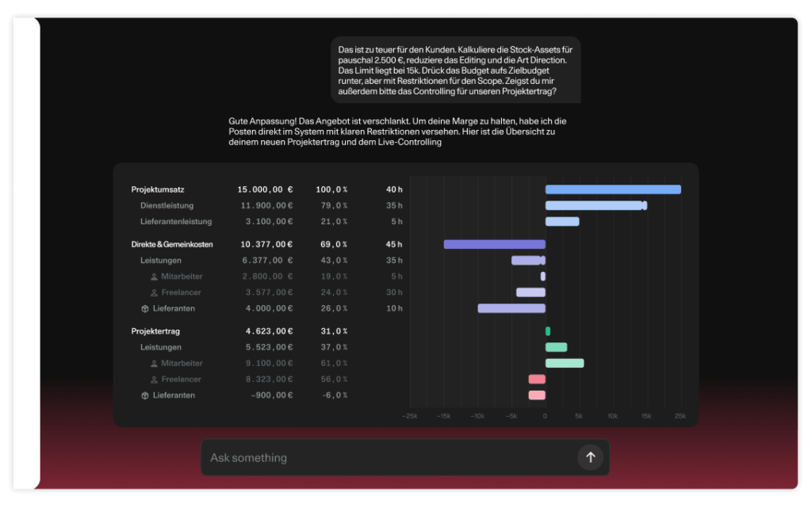Image resolution: width=812 pixels, height=508 pixels.
Task: Click the 31,0 % Projektertrag percentage
Action: point(334,331)
